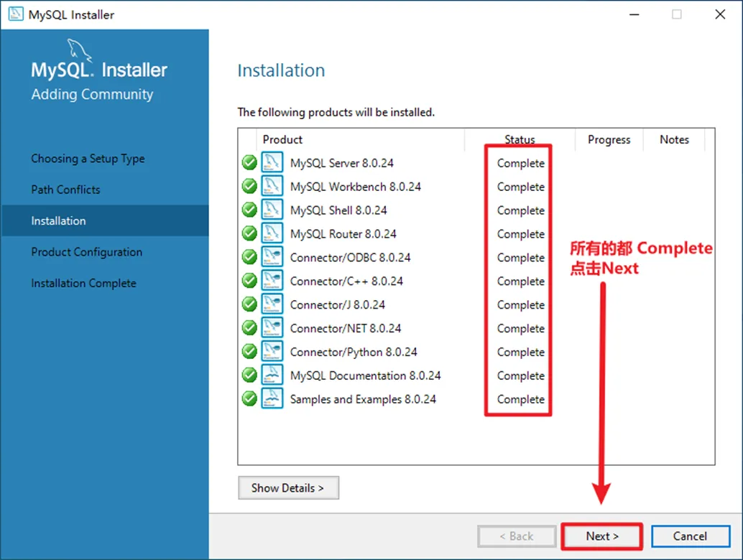Cancel the installation
This screenshot has width=743, height=560.
tap(690, 536)
